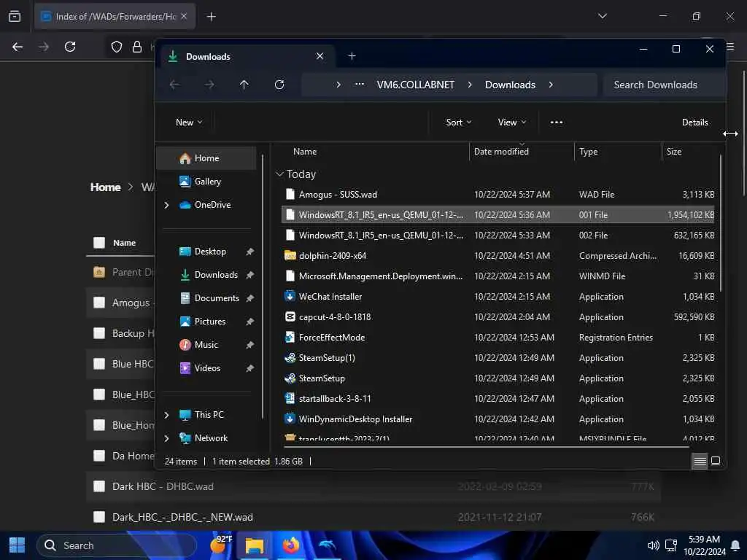Image resolution: width=747 pixels, height=560 pixels.
Task: Check the Blue_HBC row checkbox
Action: tap(99, 394)
